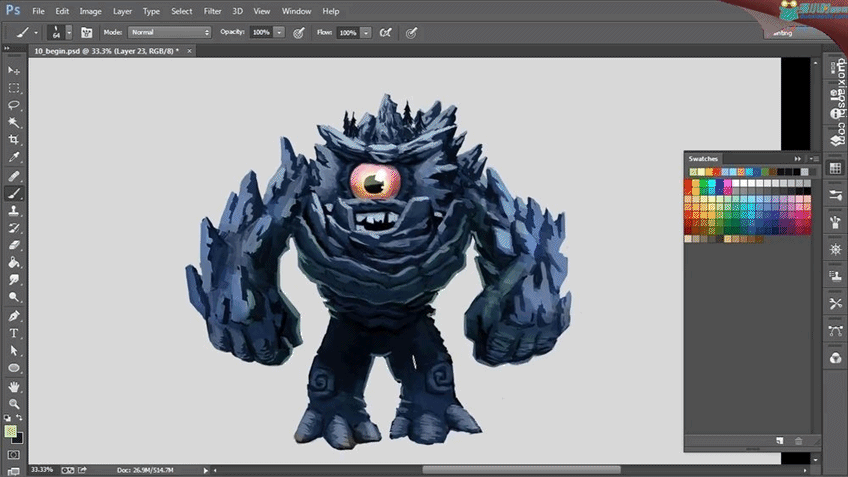The width and height of the screenshot is (848, 477).
Task: Enable airbrush mode
Action: coord(385,32)
